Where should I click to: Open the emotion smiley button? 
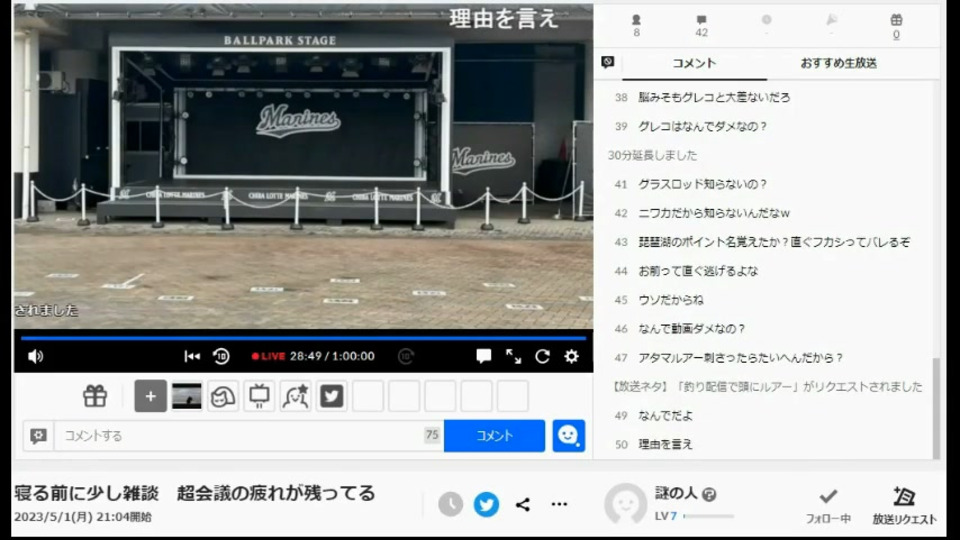pos(568,436)
